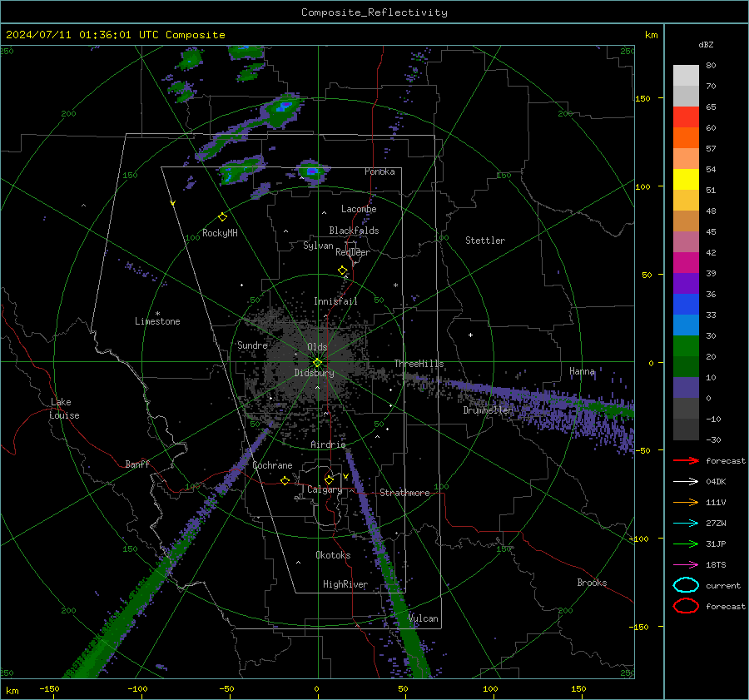Click the Hanna city label
The width and height of the screenshot is (749, 700).
coord(582,371)
